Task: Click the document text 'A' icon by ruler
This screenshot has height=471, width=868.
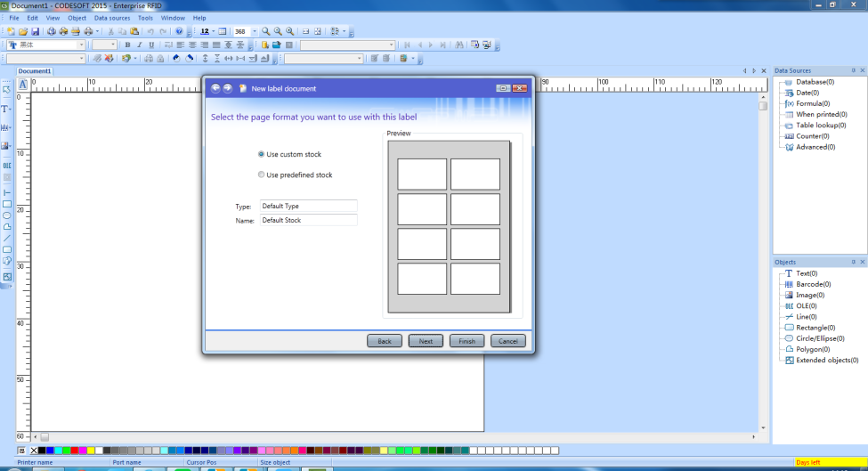Action: click(x=22, y=85)
